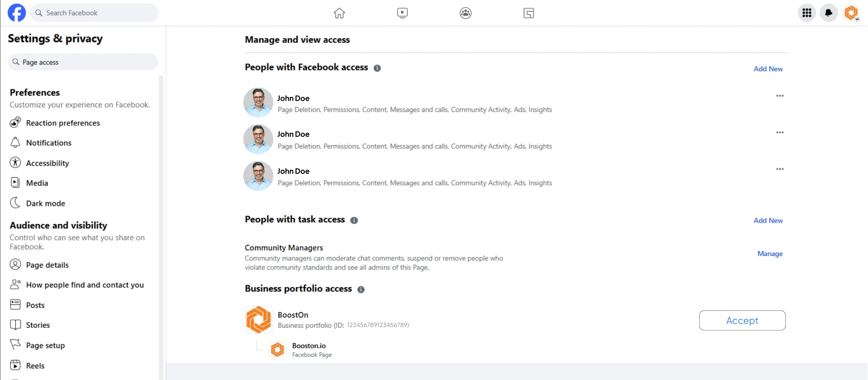The image size is (868, 380).
Task: Open the Facebook home icon
Action: (x=339, y=13)
